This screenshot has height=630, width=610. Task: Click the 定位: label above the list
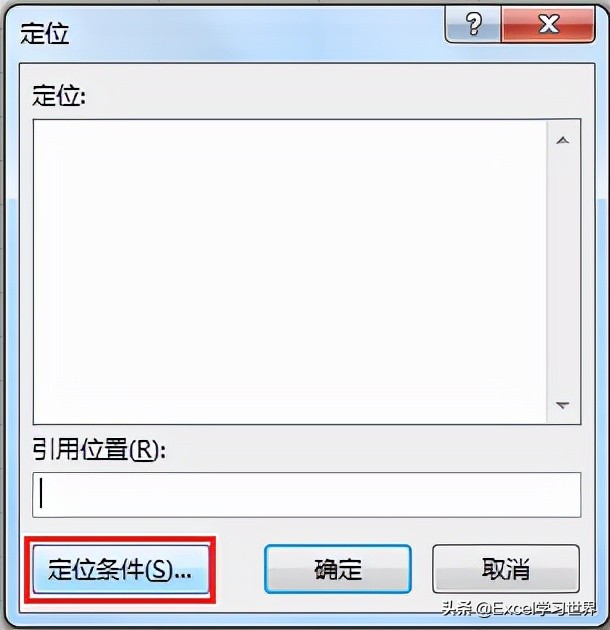coord(59,96)
